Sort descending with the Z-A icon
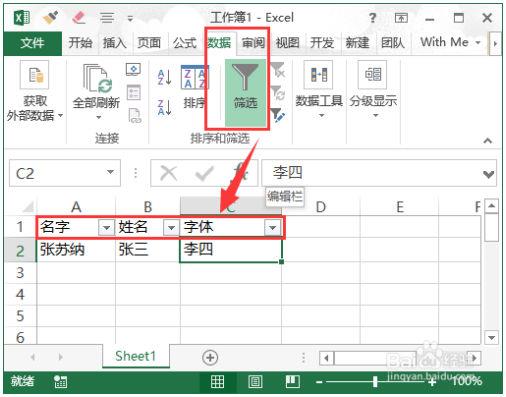 [x=165, y=107]
